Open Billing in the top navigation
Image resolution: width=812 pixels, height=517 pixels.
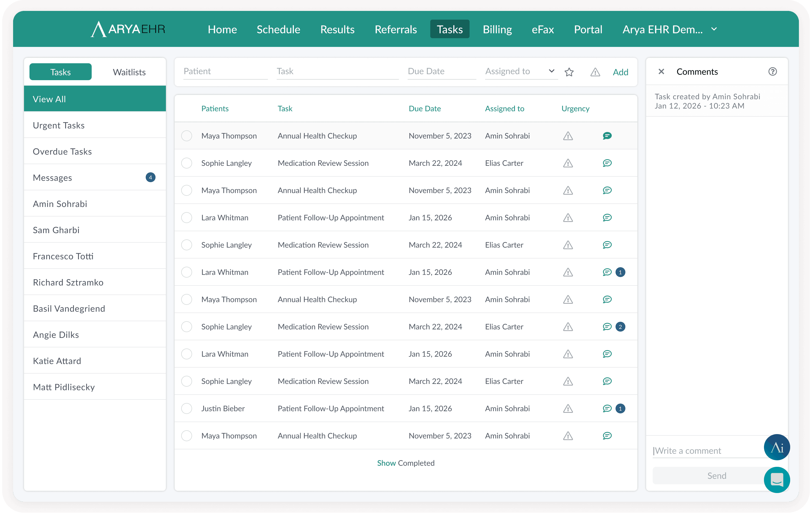pos(497,29)
